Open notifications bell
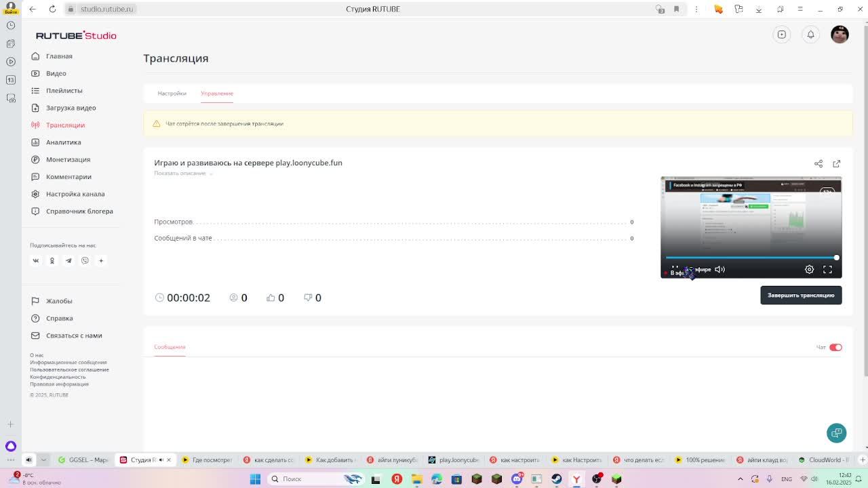 [810, 35]
